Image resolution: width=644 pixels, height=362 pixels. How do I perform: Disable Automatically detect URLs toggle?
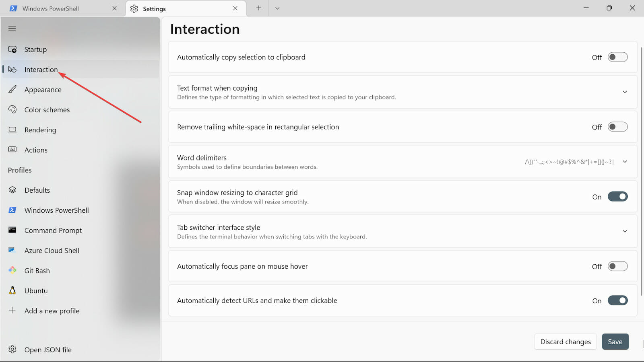(x=617, y=300)
